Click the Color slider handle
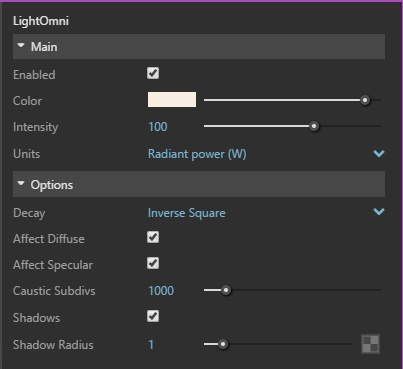403x369 pixels. click(365, 100)
